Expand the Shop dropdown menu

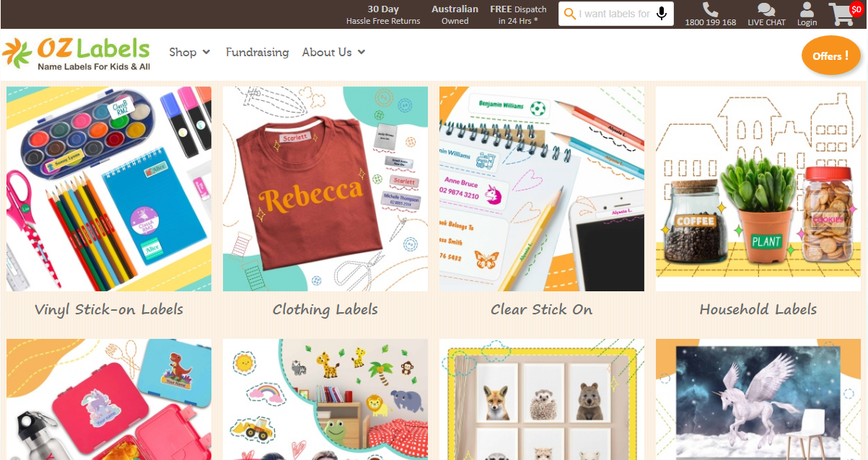190,52
